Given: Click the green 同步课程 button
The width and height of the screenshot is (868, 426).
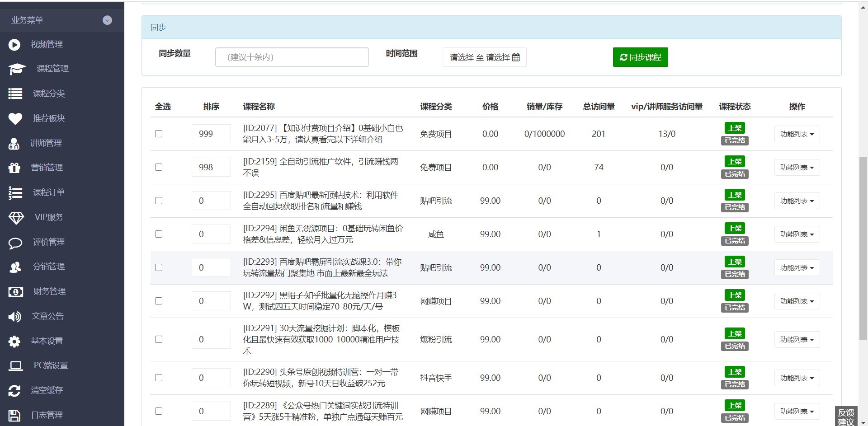Looking at the screenshot, I should 640,57.
